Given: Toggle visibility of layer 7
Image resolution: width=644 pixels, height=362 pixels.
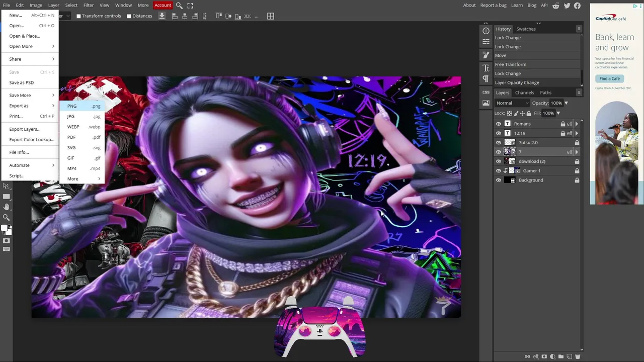Looking at the screenshot, I should tap(499, 152).
